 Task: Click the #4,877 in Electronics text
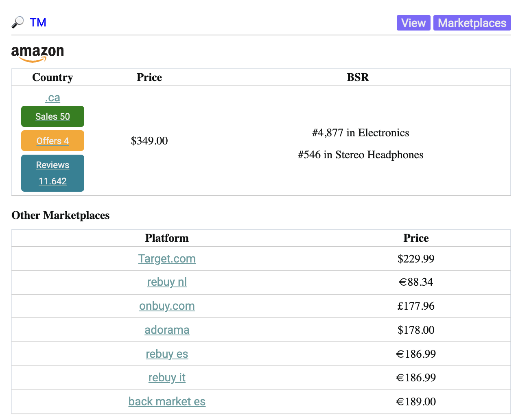[x=361, y=133]
